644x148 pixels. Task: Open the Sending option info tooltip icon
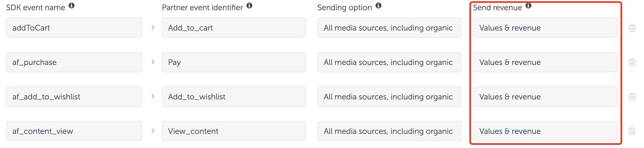click(x=378, y=5)
